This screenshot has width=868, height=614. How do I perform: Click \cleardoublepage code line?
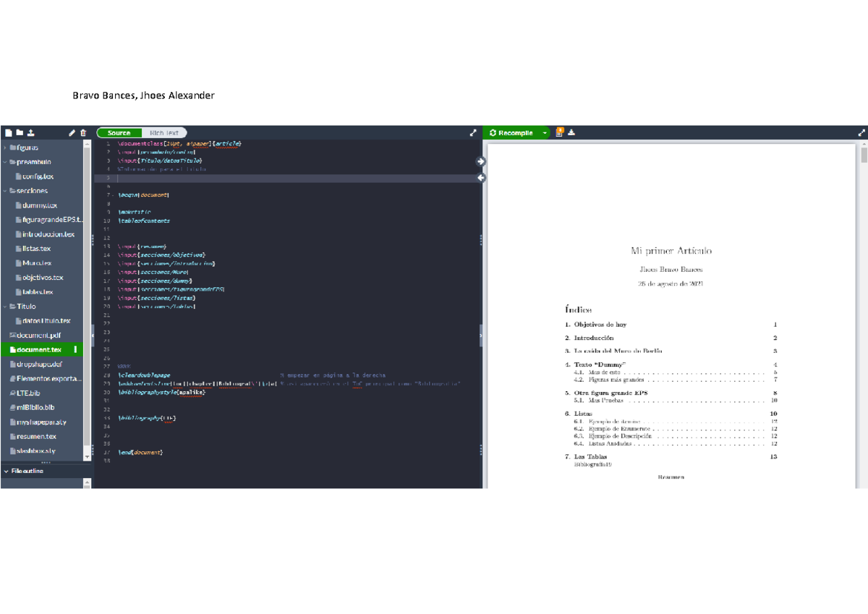coord(144,375)
